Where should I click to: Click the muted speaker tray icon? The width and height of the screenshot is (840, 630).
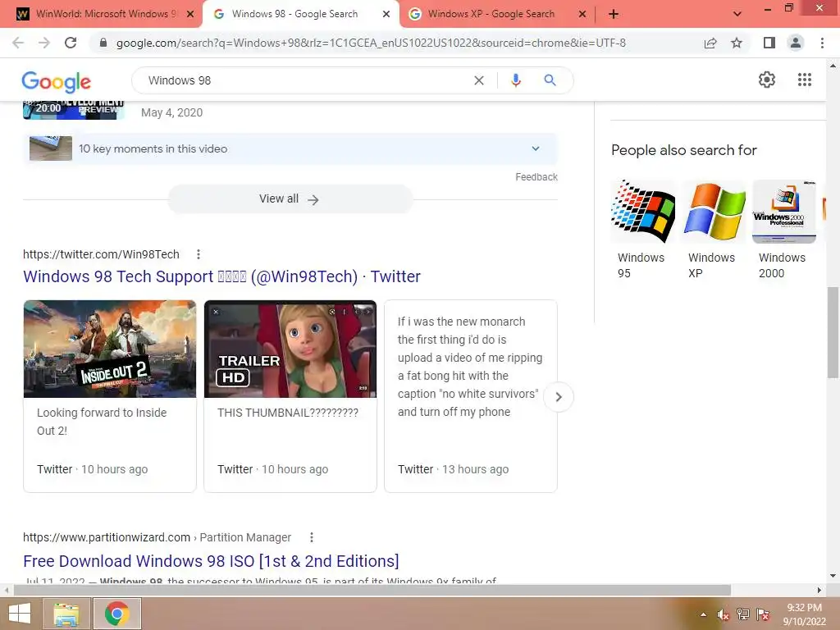724,614
